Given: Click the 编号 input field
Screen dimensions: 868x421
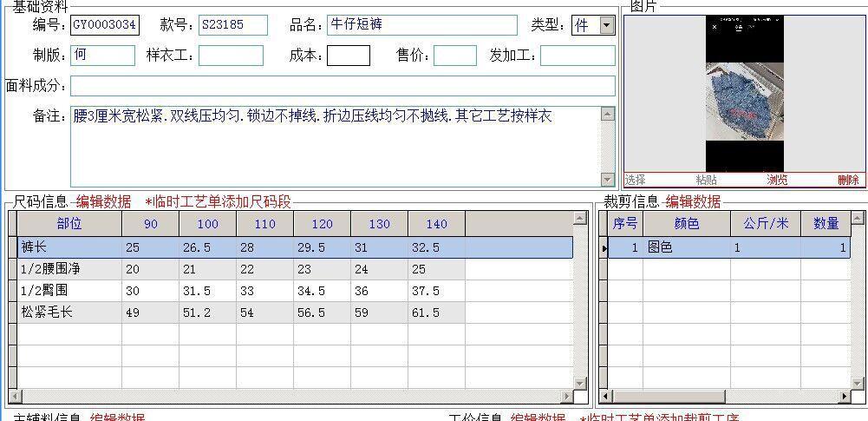Looking at the screenshot, I should click(x=104, y=25).
